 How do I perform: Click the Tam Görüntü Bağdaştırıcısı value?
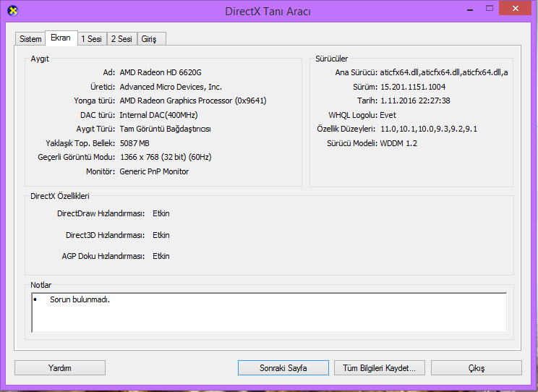165,129
